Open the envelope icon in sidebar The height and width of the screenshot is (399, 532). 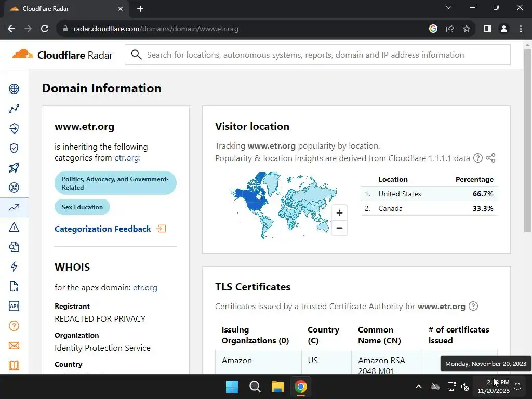point(14,345)
